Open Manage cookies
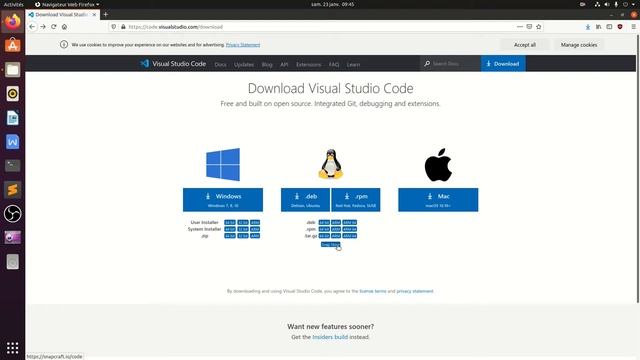Screen dimensions: 640x360 click(579, 45)
